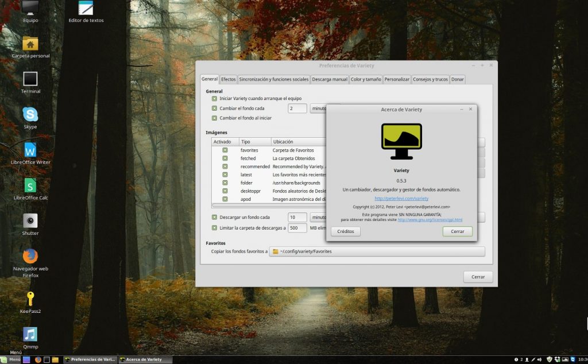The image size is (588, 364).
Task: Toggle 'Limitar la carpeta de descargas' checkbox
Action: point(214,228)
